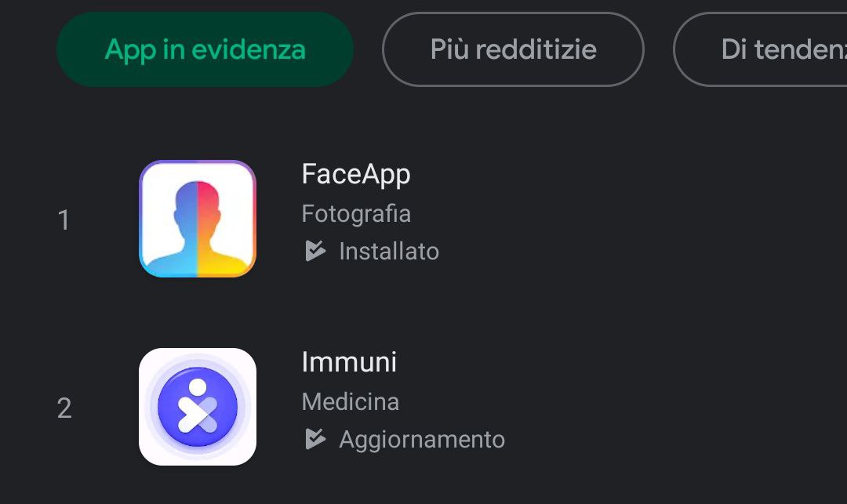
Task: Open the Immuni title link
Action: pos(349,362)
